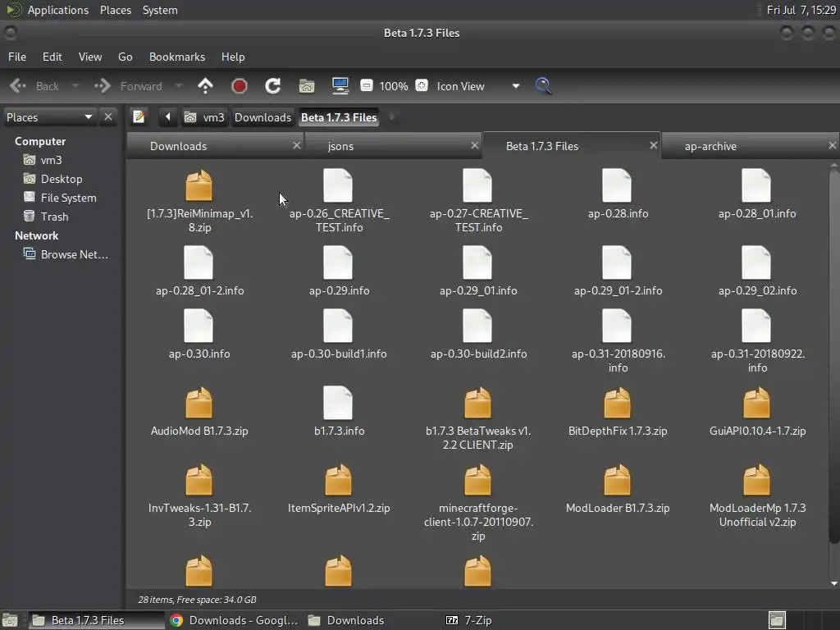The height and width of the screenshot is (630, 840).
Task: Open the File menu
Action: [x=17, y=57]
